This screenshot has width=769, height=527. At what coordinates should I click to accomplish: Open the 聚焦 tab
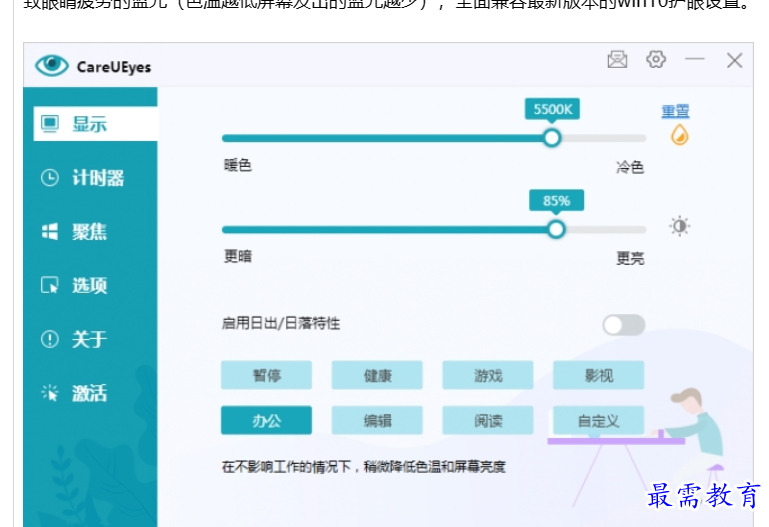[90, 231]
